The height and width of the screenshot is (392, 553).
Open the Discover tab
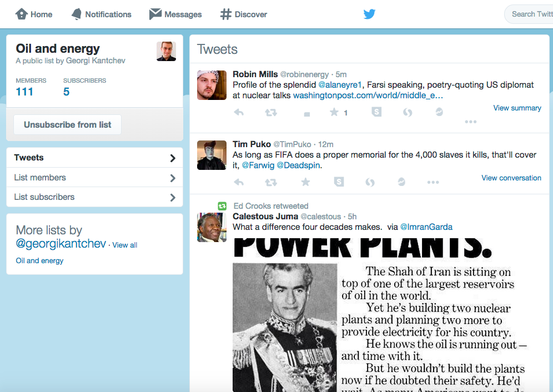244,14
